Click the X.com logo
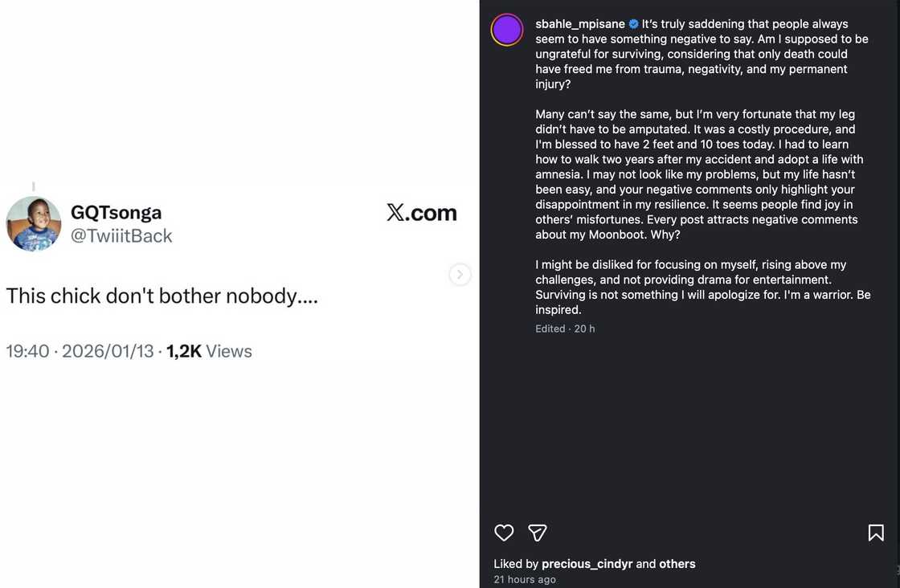 421,212
